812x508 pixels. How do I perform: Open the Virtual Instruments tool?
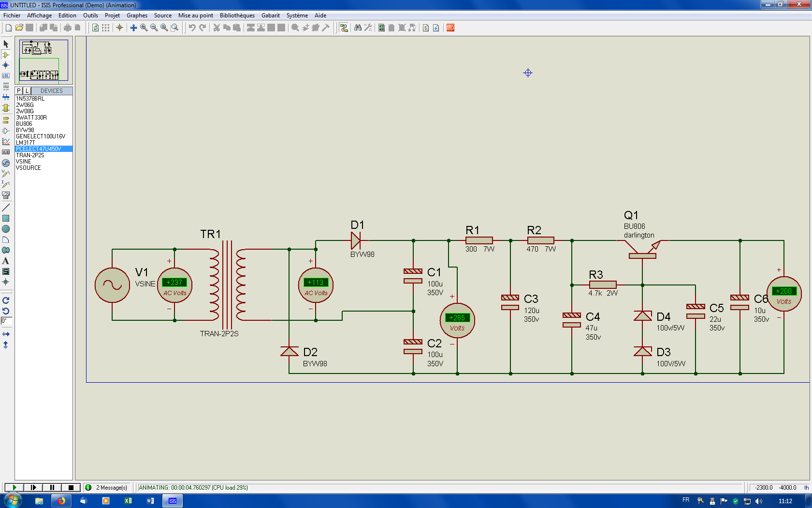point(6,195)
